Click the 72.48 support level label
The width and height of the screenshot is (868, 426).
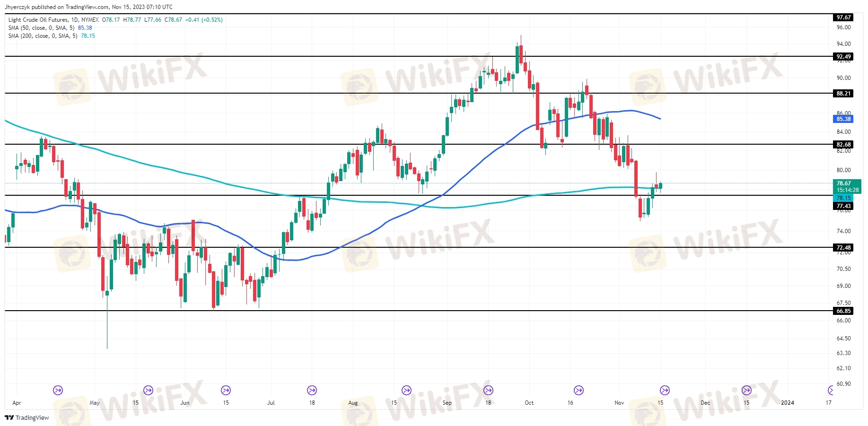coord(843,248)
